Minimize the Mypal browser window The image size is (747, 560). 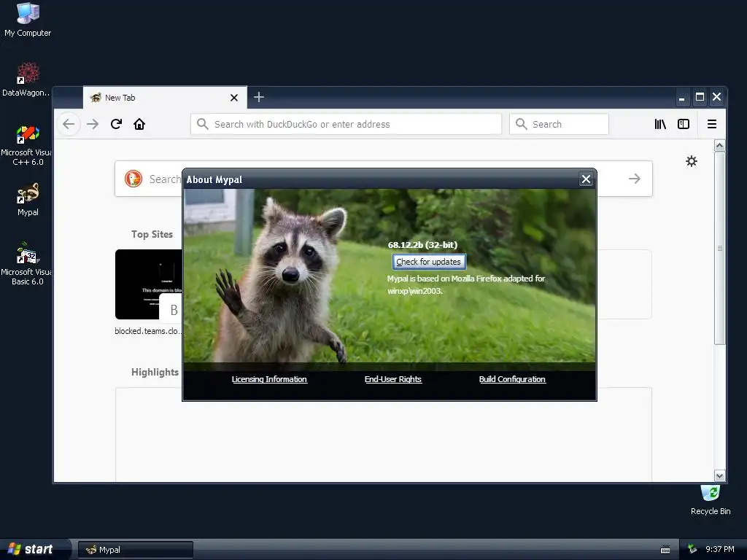point(682,97)
